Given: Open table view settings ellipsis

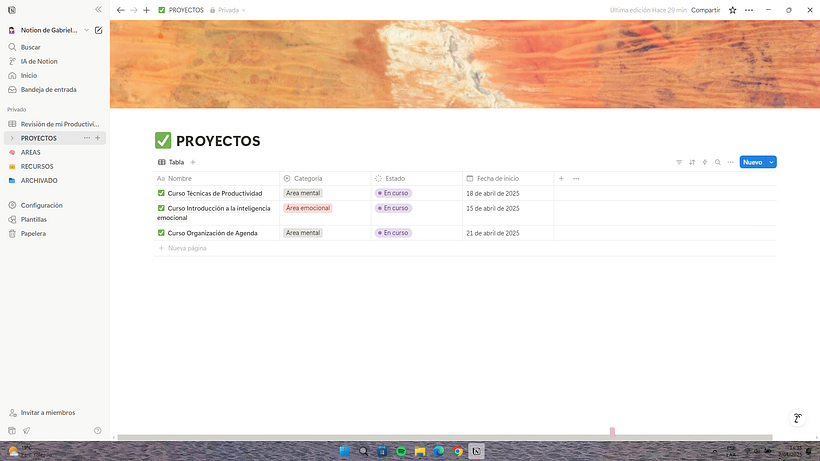Looking at the screenshot, I should 731,162.
